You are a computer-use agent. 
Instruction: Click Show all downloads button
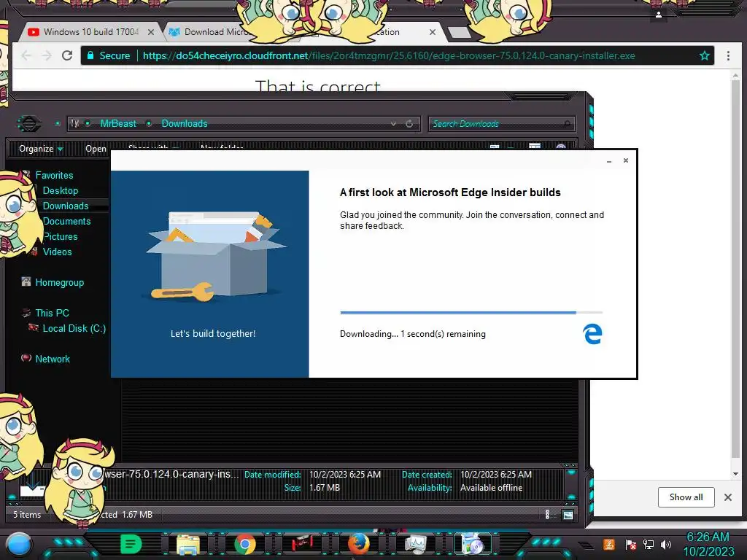coord(686,497)
